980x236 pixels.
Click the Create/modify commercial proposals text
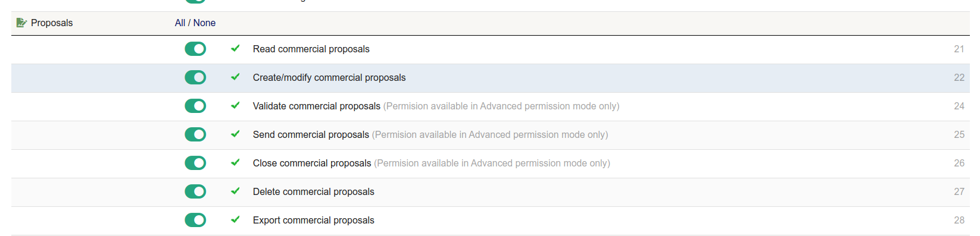329,77
